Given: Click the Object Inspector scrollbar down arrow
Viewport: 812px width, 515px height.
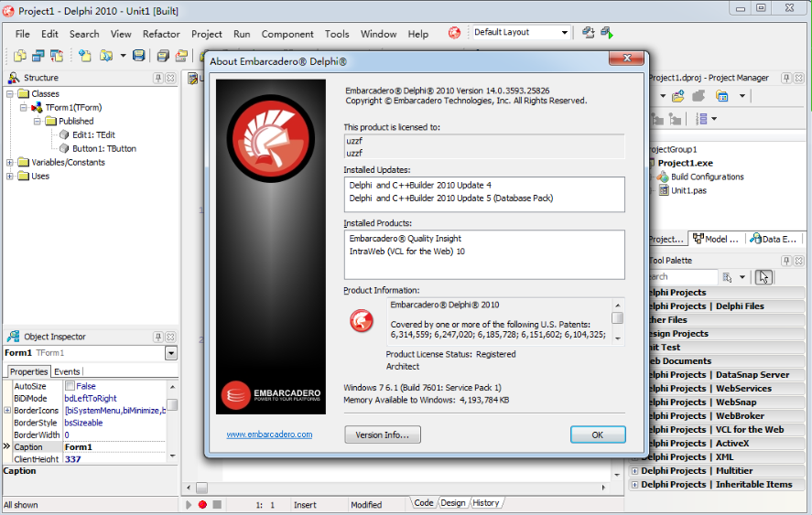Looking at the screenshot, I should point(172,456).
